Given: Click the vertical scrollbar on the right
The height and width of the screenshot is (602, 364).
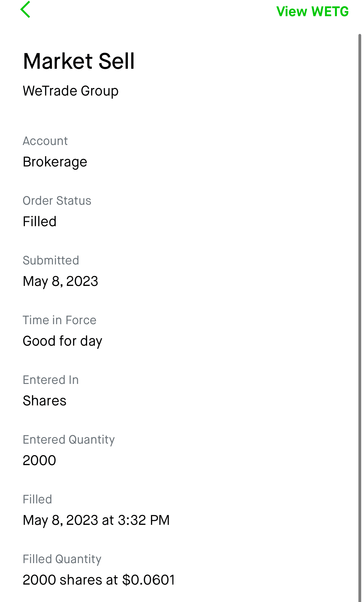Looking at the screenshot, I should pyautogui.click(x=360, y=311).
